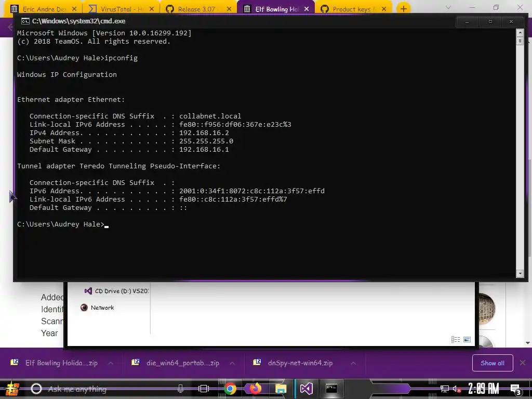Open die_win64_portab zip download
Screen dimensions: 532x399
coord(176,363)
